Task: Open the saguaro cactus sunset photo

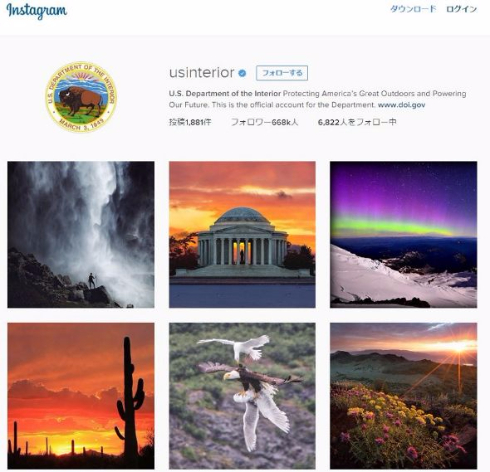Action: 81,396
